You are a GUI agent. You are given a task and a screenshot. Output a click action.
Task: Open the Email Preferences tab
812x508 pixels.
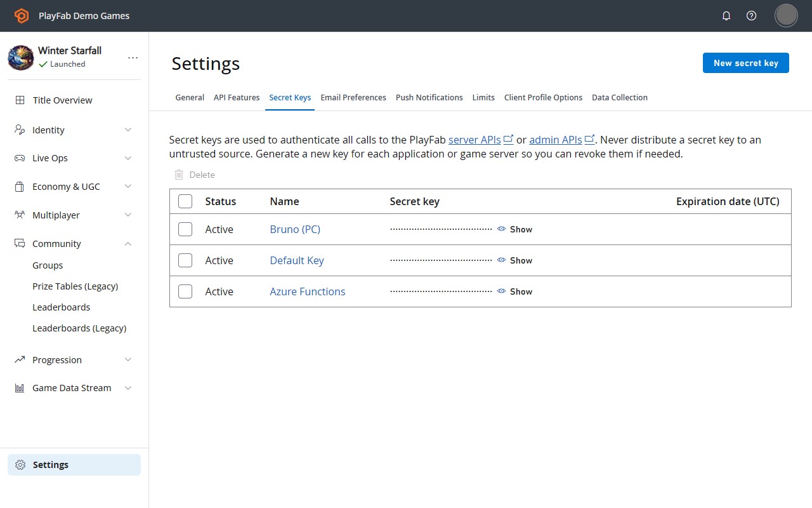[353, 98]
